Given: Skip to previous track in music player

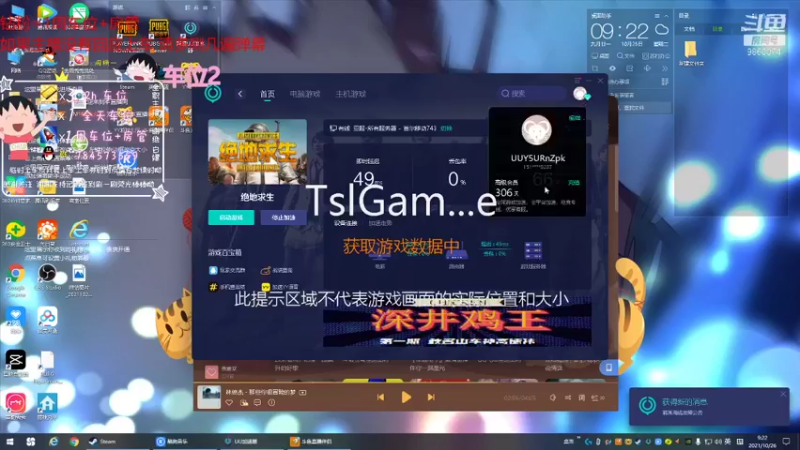Looking at the screenshot, I should pyautogui.click(x=381, y=397).
